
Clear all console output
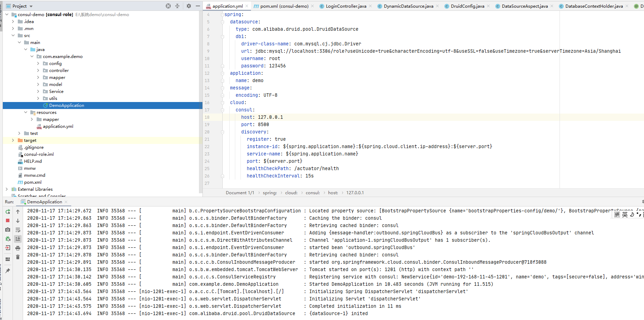[18, 257]
